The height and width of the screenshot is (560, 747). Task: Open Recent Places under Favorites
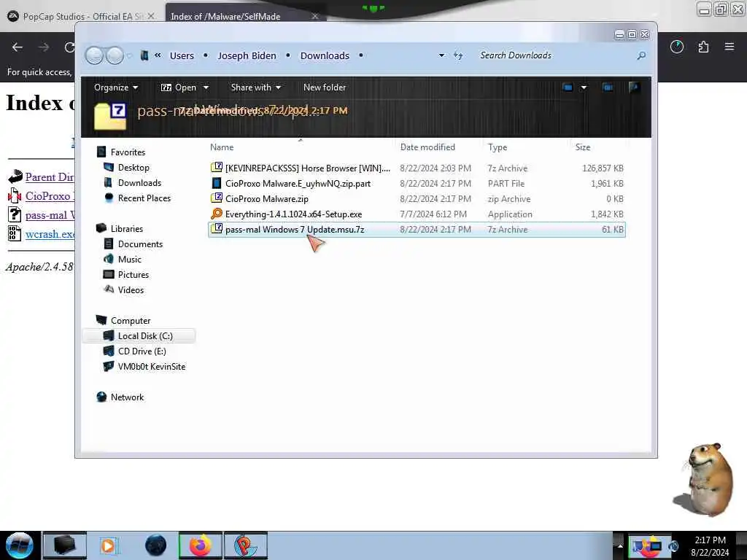144,198
